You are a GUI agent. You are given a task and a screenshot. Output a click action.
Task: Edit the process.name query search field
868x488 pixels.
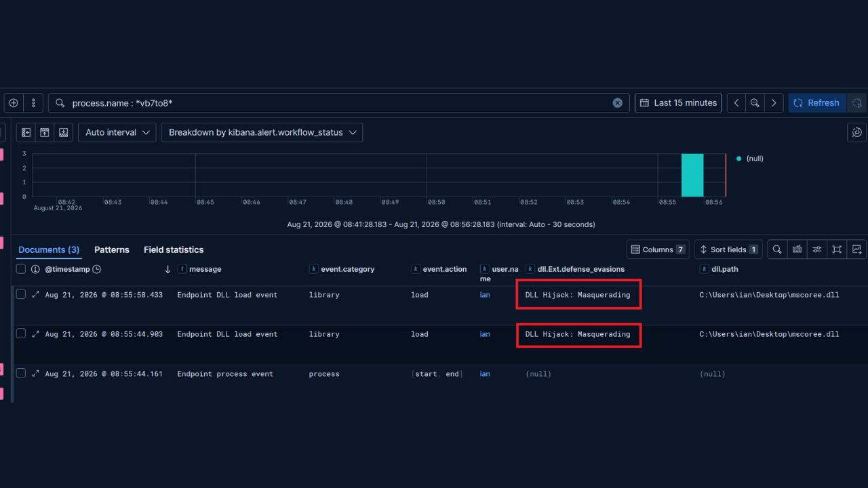(338, 103)
